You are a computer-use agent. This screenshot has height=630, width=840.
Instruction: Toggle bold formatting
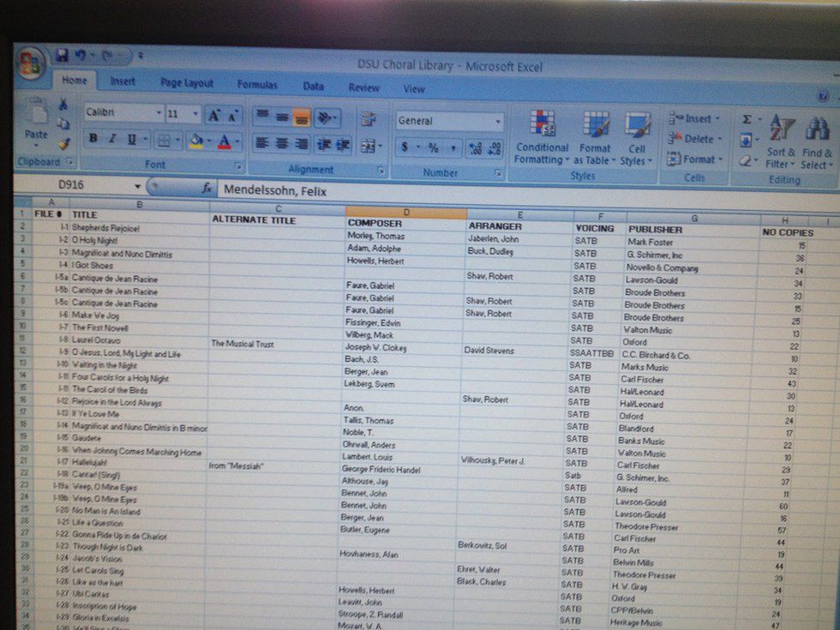(92, 138)
